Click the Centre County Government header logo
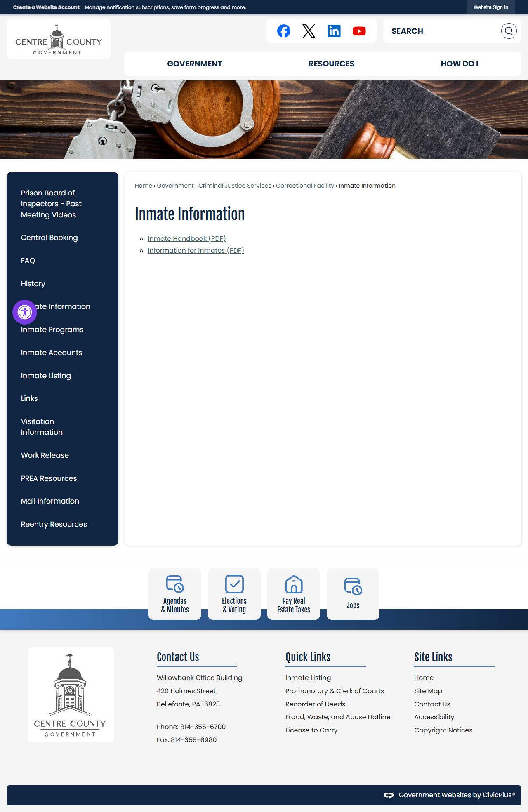This screenshot has width=528, height=812. 59,39
